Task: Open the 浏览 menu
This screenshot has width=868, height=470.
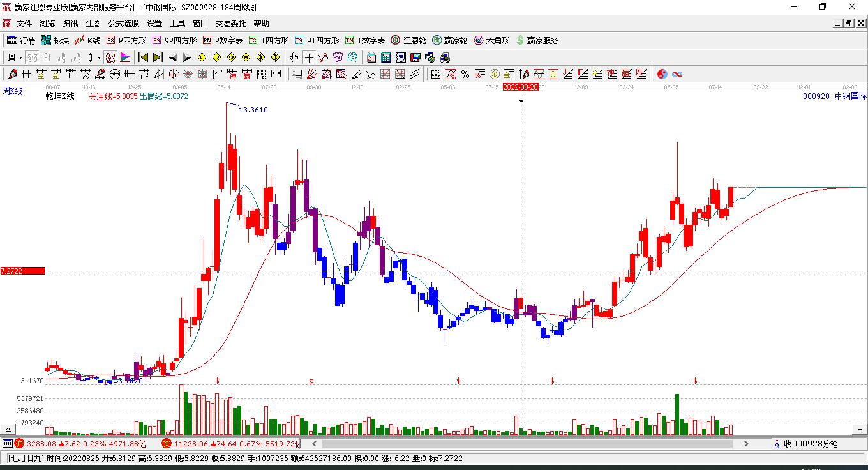Action: pos(47,23)
